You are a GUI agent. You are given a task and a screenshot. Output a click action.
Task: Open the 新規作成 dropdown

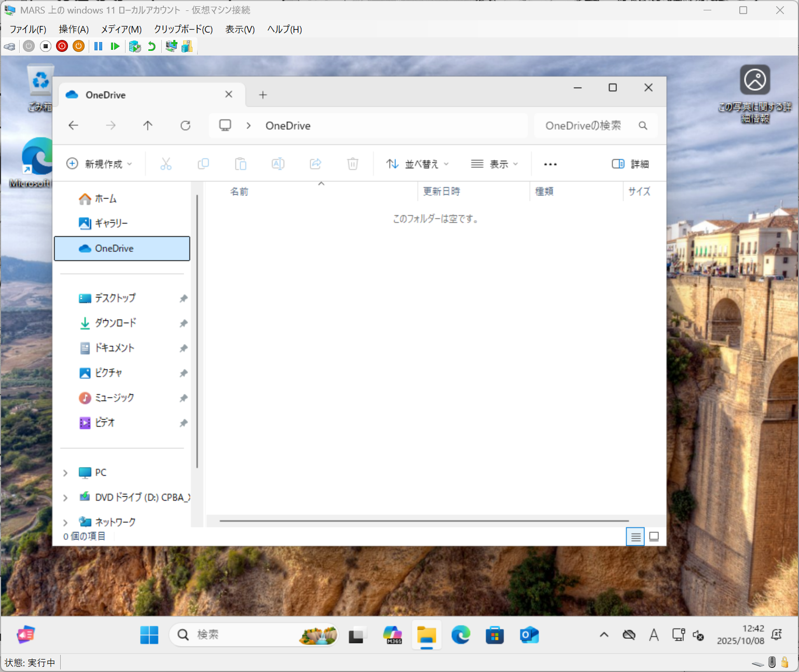[99, 164]
